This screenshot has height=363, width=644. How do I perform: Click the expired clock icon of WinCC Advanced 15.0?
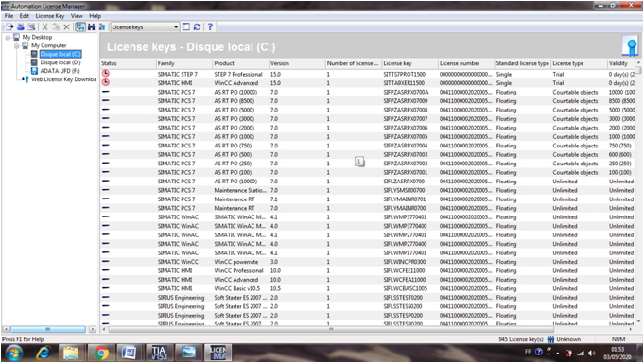point(106,82)
